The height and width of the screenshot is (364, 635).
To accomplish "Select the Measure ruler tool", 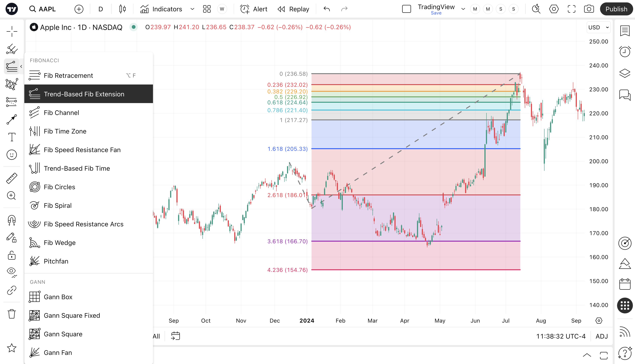I will [12, 178].
